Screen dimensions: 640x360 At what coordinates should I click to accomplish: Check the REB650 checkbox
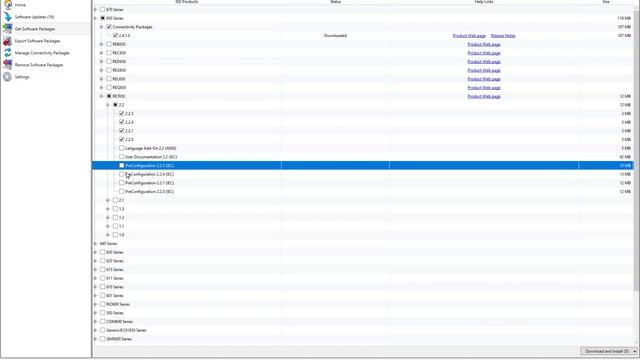click(x=109, y=44)
